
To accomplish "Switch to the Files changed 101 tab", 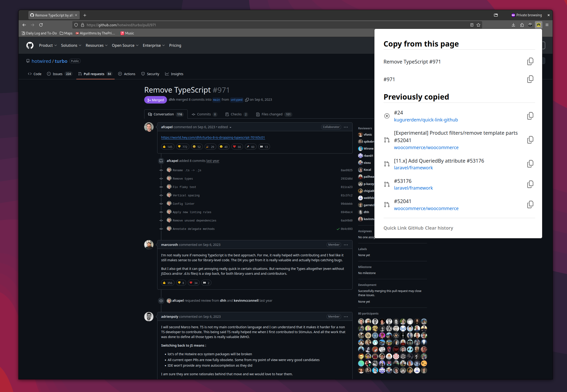I will (x=275, y=114).
